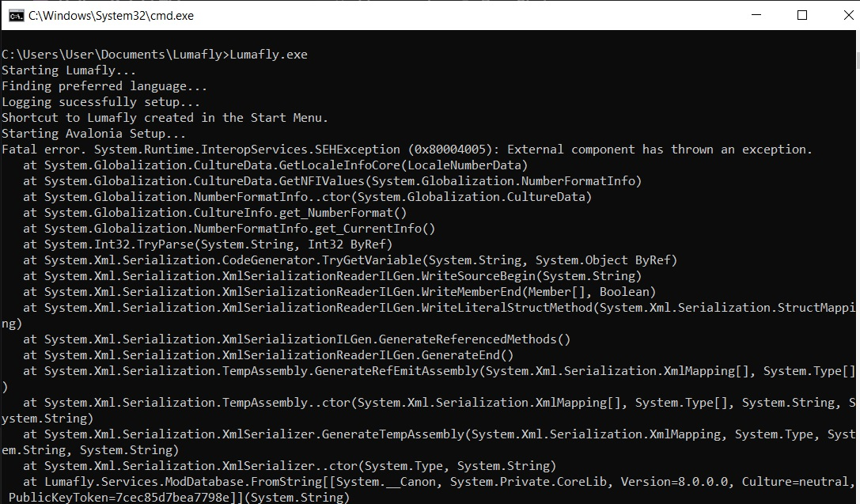860x504 pixels.
Task: Click the GetLocaleInfoCore stack trace line
Action: point(275,165)
